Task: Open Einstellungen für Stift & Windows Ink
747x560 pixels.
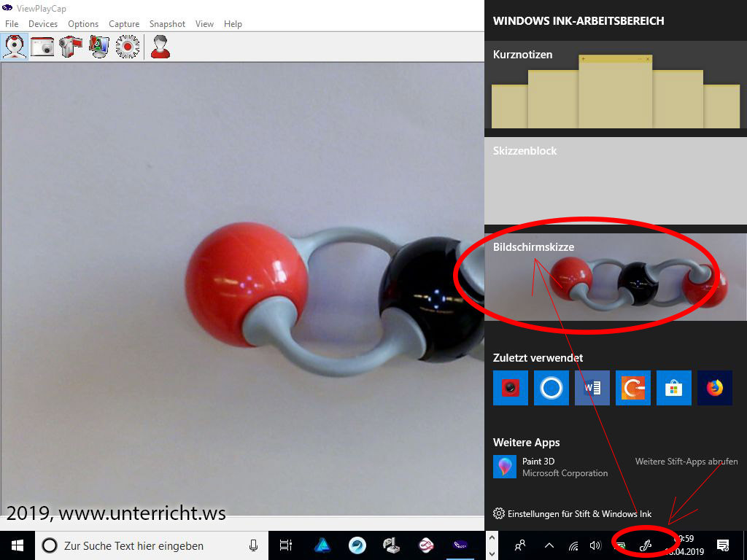Action: [x=579, y=514]
